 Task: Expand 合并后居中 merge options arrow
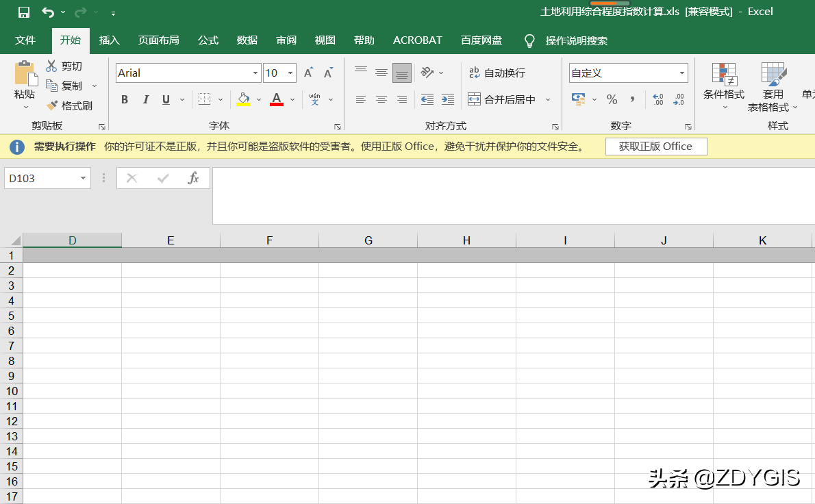click(x=548, y=99)
